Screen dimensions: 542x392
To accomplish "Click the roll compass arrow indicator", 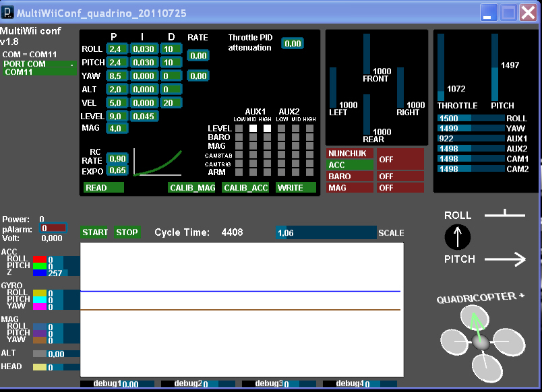I will click(x=457, y=237).
